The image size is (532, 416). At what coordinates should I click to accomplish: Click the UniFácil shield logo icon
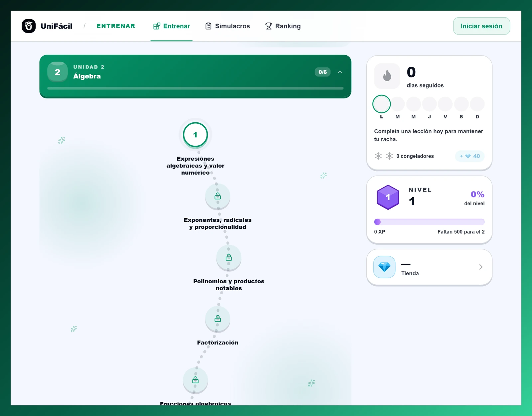[29, 26]
